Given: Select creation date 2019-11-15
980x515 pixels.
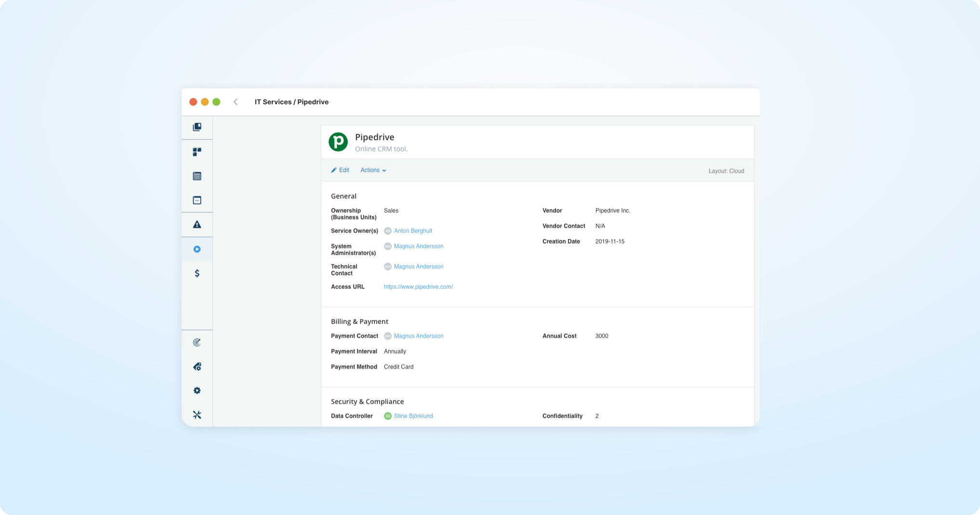Looking at the screenshot, I should pyautogui.click(x=610, y=242).
